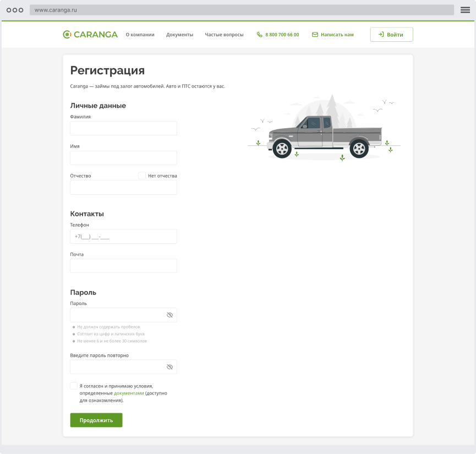Select the Отчество input field

(123, 188)
